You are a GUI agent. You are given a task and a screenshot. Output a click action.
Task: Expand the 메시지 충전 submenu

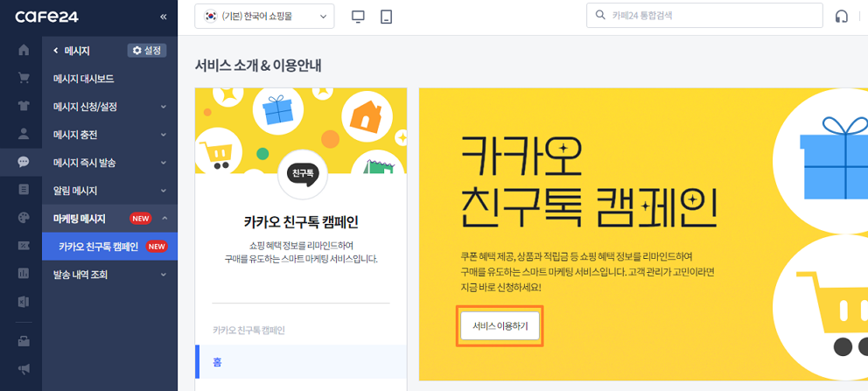click(108, 135)
